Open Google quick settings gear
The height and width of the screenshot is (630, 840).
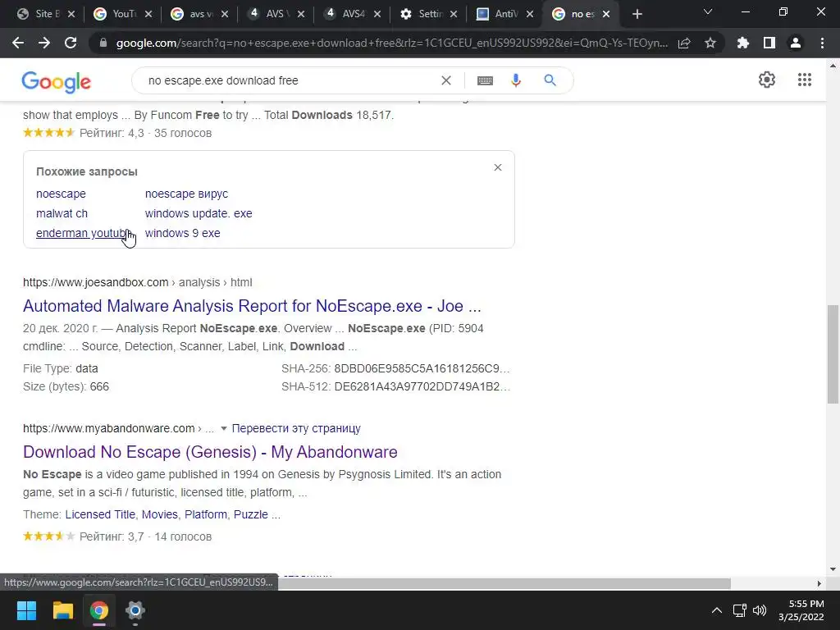pos(767,80)
